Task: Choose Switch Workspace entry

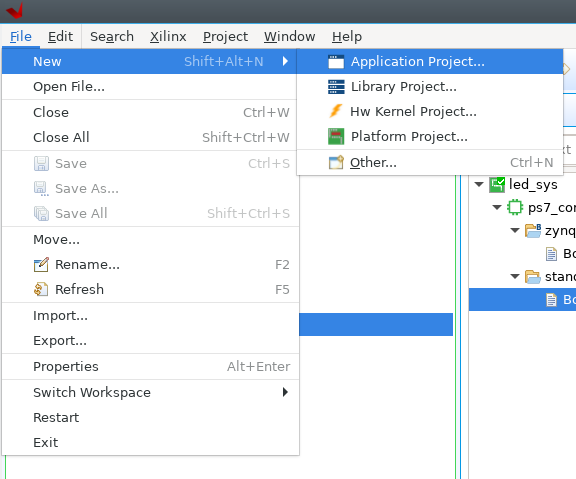Action: tap(151, 392)
